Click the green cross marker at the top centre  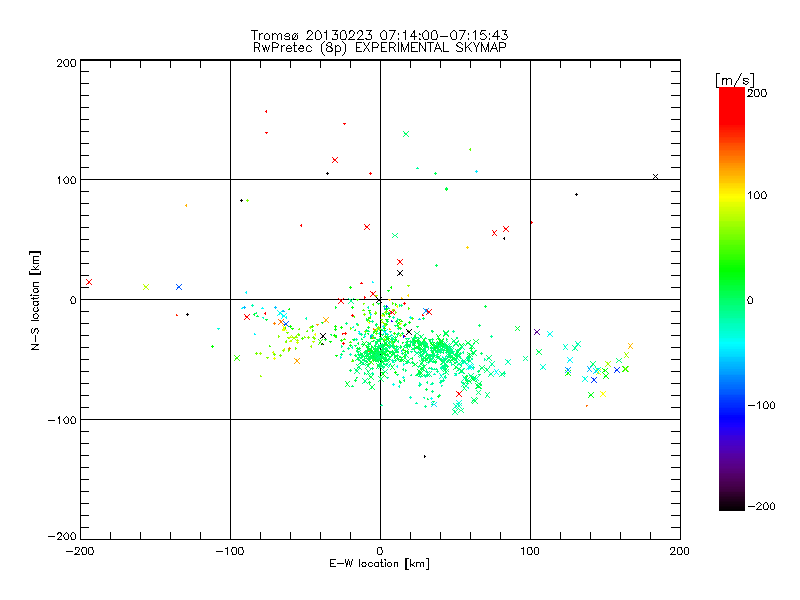(406, 134)
